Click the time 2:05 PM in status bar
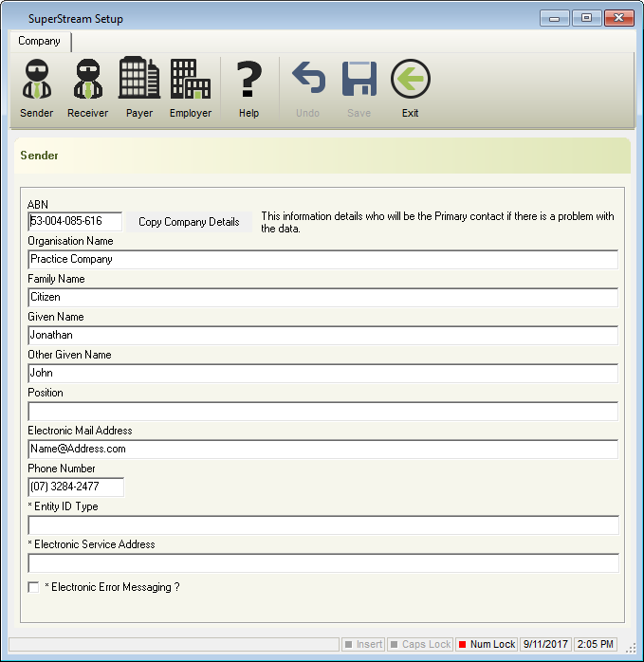This screenshot has height=662, width=644. click(596, 644)
